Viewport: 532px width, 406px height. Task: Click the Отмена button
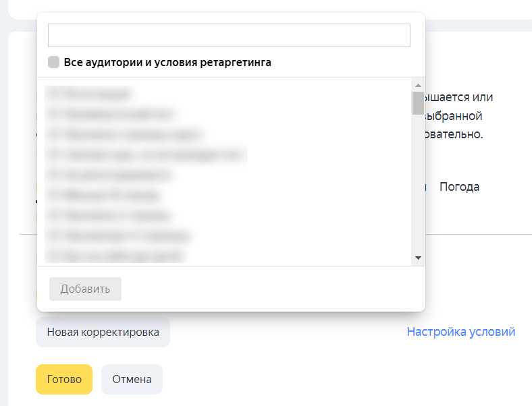132,379
